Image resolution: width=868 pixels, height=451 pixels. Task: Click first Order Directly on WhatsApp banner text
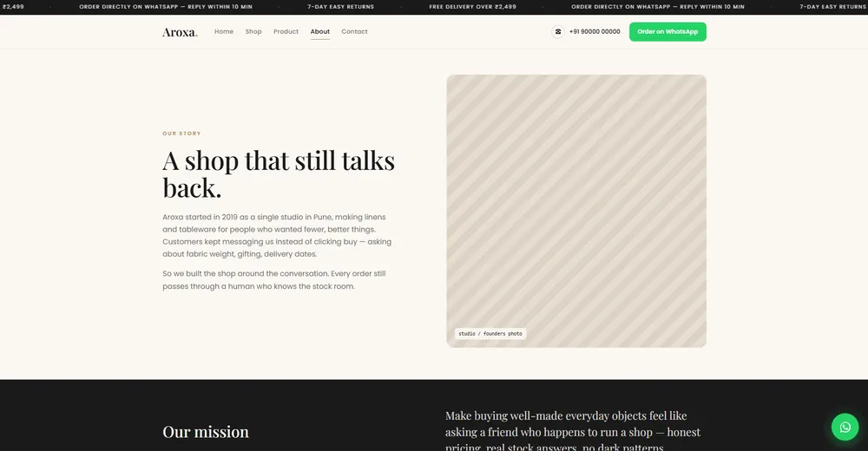click(x=166, y=7)
